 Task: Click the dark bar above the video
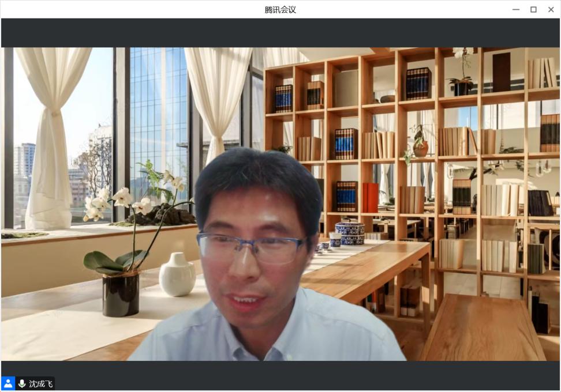(280, 33)
